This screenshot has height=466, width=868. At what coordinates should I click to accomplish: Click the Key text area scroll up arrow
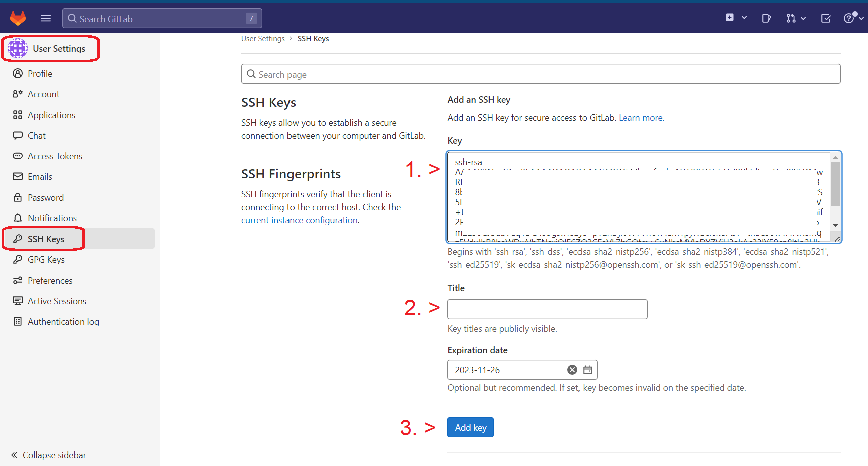[x=835, y=157]
